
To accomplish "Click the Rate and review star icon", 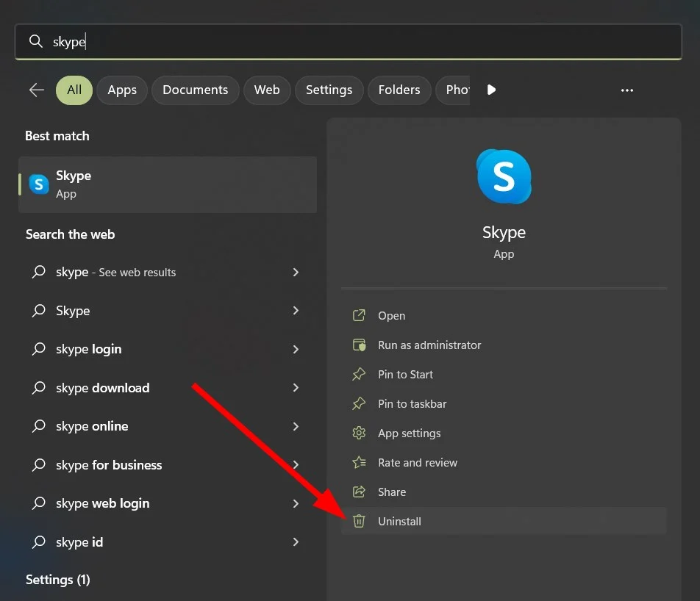I will [x=359, y=462].
